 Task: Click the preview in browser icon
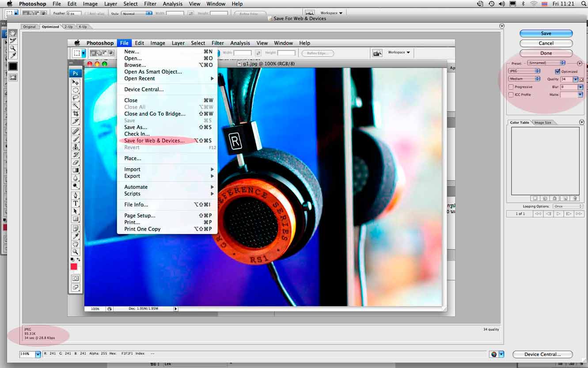point(494,354)
